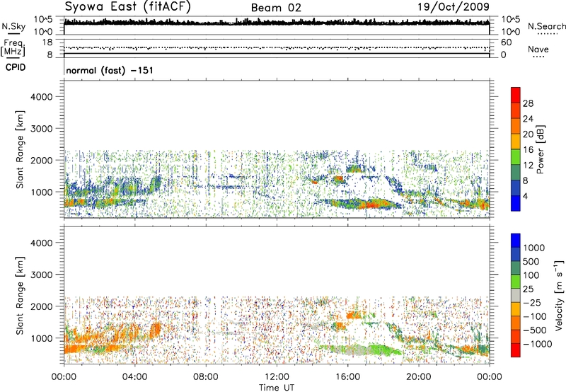The image size is (566, 392).
Task: Click the blue bottom of power colorbar
Action: [x=516, y=203]
